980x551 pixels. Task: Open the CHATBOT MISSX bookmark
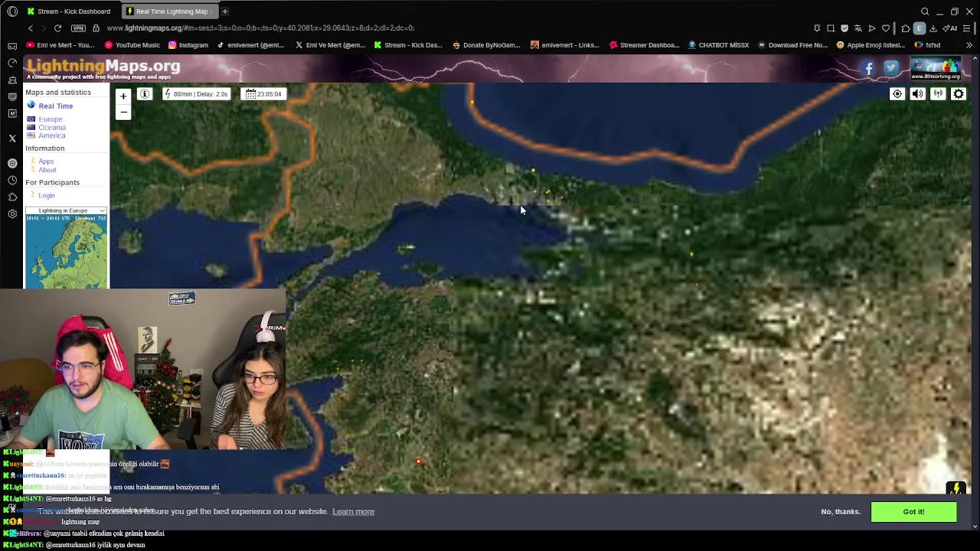pos(718,45)
